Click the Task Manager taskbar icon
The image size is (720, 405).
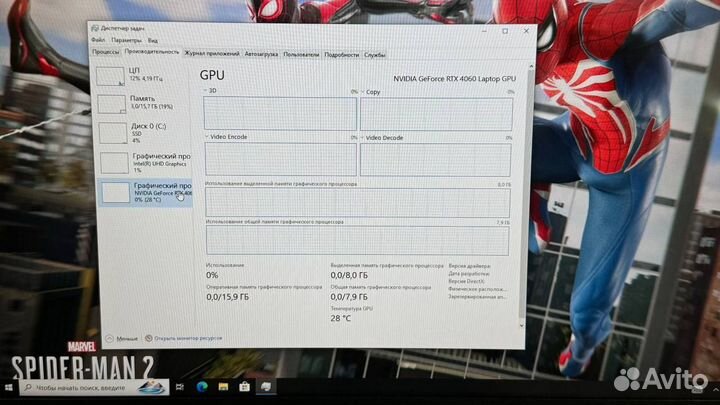pos(265,387)
